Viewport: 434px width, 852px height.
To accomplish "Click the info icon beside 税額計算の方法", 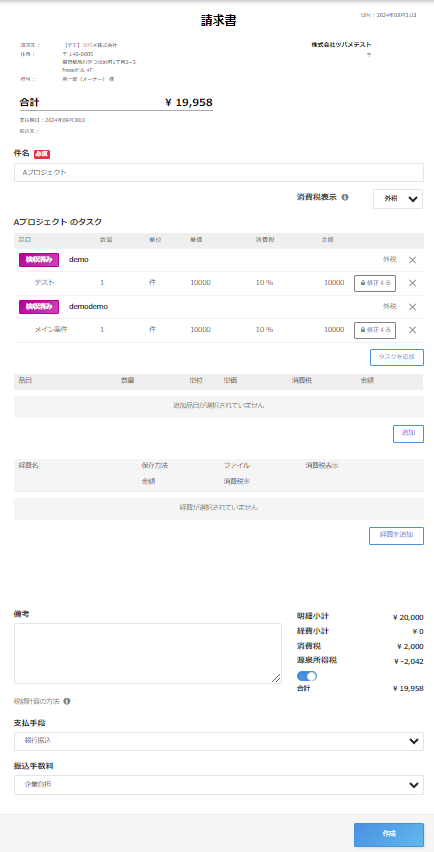I will [x=66, y=701].
